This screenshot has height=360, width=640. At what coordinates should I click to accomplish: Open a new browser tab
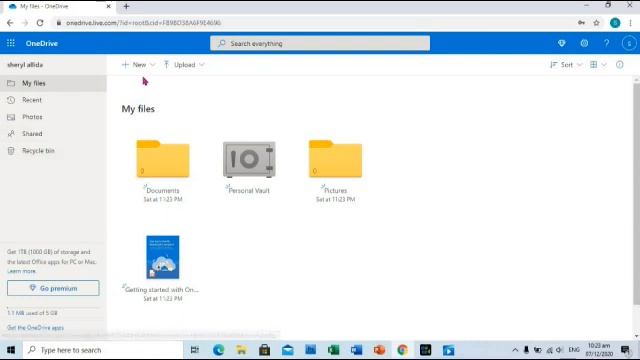click(x=126, y=6)
